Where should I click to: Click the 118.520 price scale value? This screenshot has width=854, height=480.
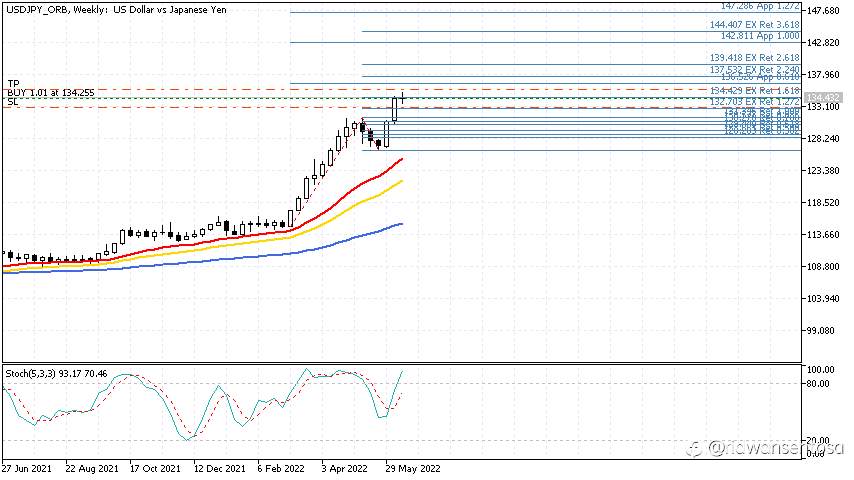pos(824,203)
